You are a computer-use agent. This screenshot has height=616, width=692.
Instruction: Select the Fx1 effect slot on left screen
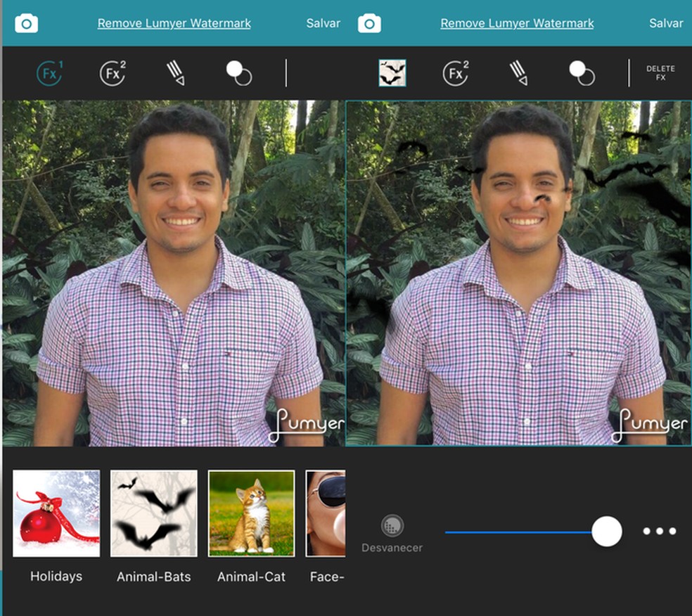click(49, 73)
